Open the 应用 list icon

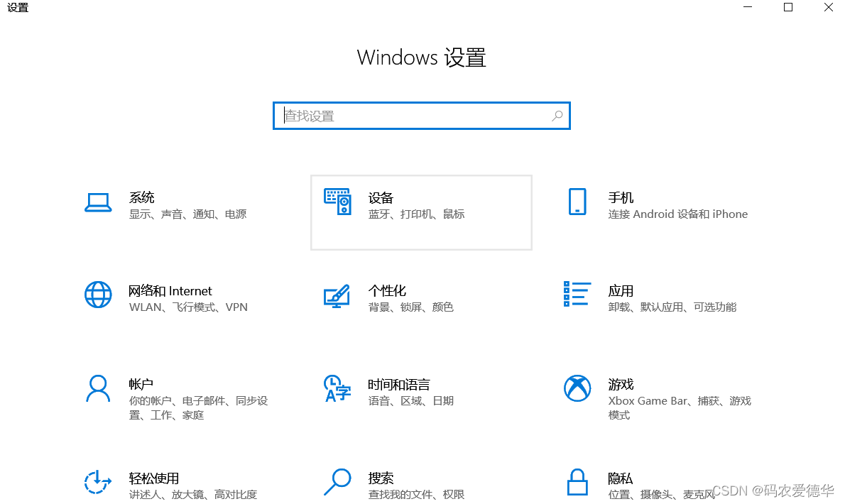577,294
